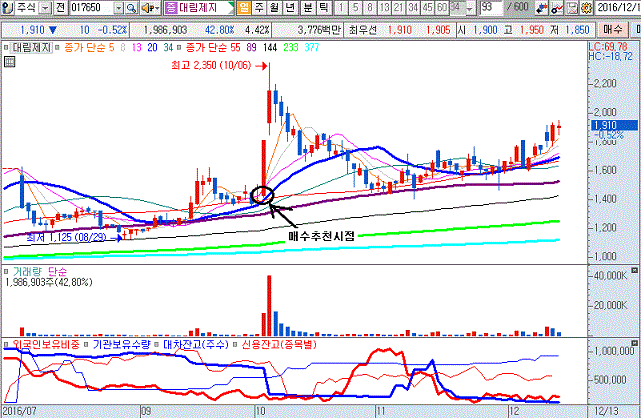This screenshot has height=418, width=641.
Task: Click the 60 minute interval button
Action: pyautogui.click(x=443, y=8)
